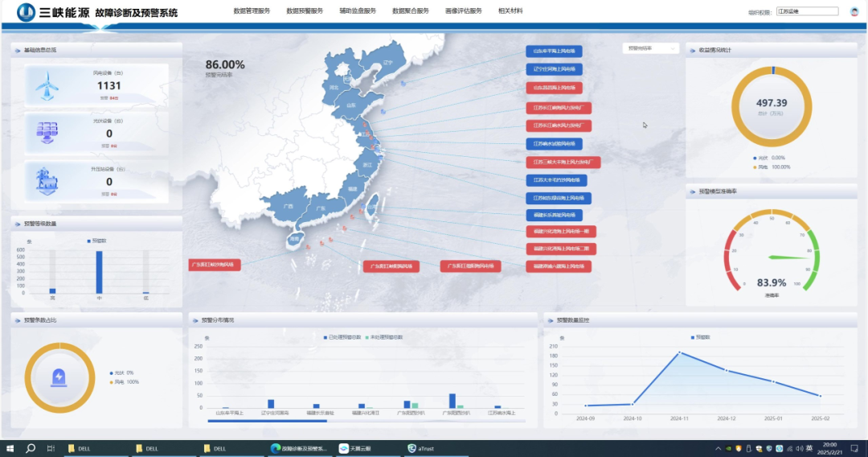Open Windows Start menu
The image size is (868, 457).
(10, 448)
